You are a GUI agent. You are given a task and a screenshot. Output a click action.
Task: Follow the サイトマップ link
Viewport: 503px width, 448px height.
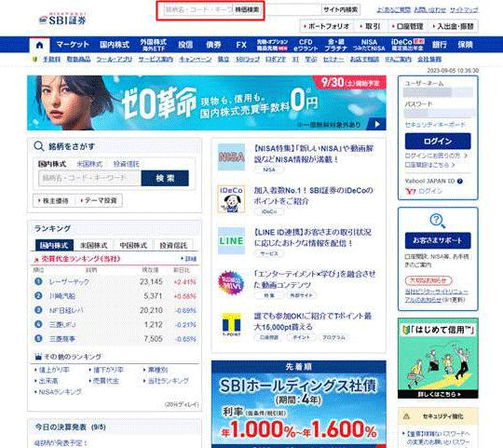tap(464, 10)
